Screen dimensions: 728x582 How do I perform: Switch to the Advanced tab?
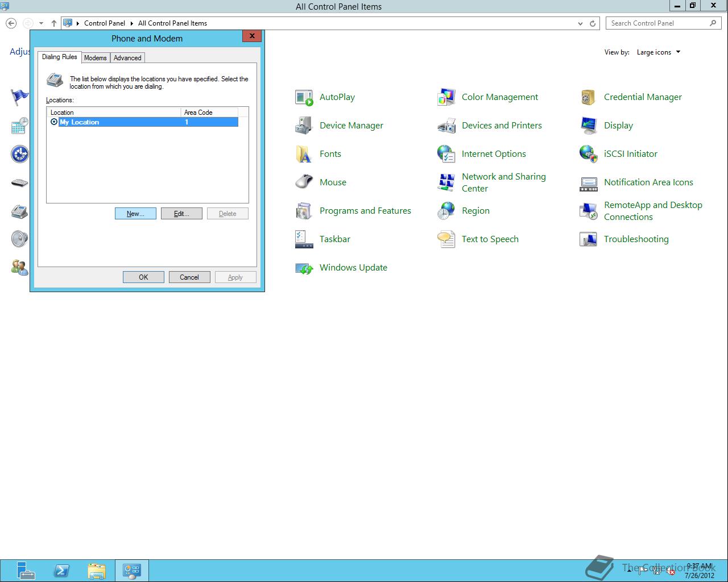tap(127, 57)
